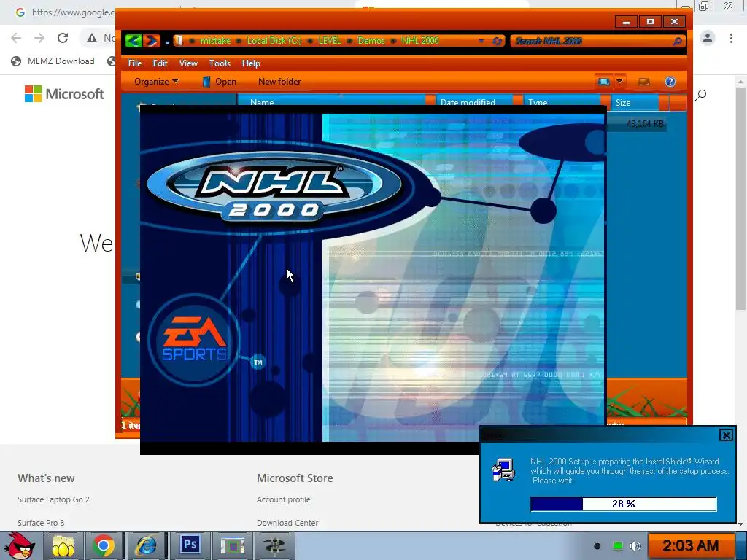Open recent locations dropdown beside navigation arrows
Screen dimensions: 747x560
[x=167, y=42]
